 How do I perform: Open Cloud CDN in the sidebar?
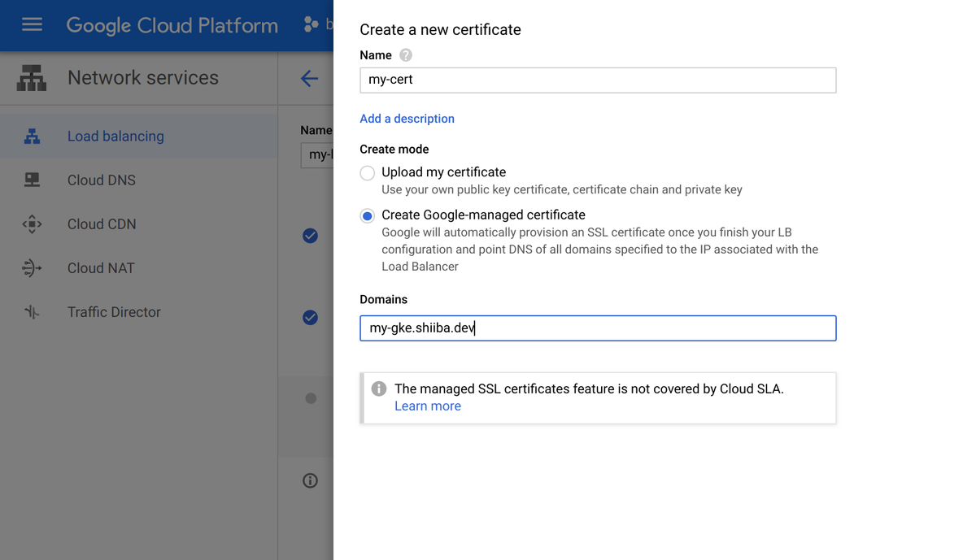point(138,224)
